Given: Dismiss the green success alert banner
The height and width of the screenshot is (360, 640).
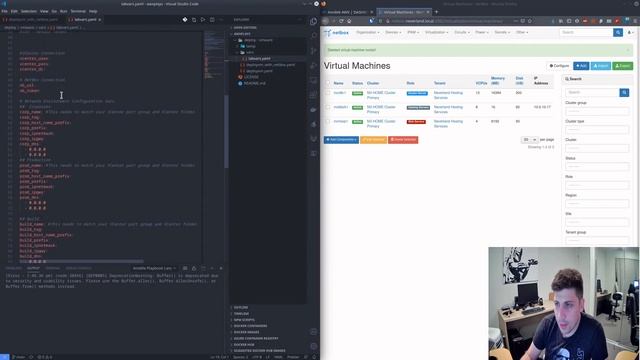Looking at the screenshot, I should pyautogui.click(x=628, y=50).
